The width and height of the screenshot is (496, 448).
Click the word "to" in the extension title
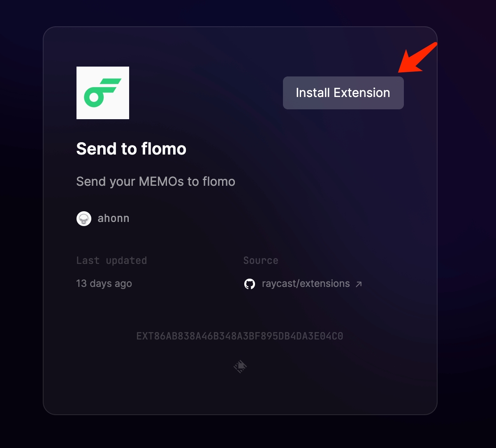click(129, 149)
